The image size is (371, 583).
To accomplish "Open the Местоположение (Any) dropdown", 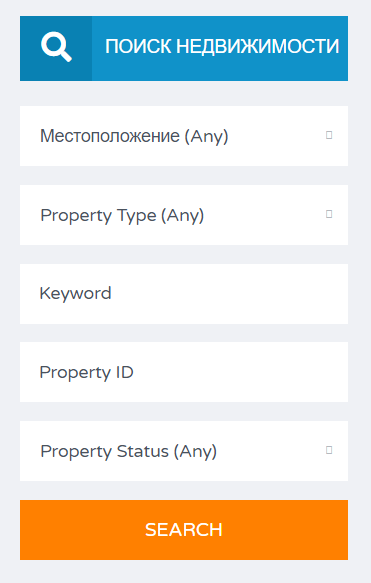I will pyautogui.click(x=184, y=136).
